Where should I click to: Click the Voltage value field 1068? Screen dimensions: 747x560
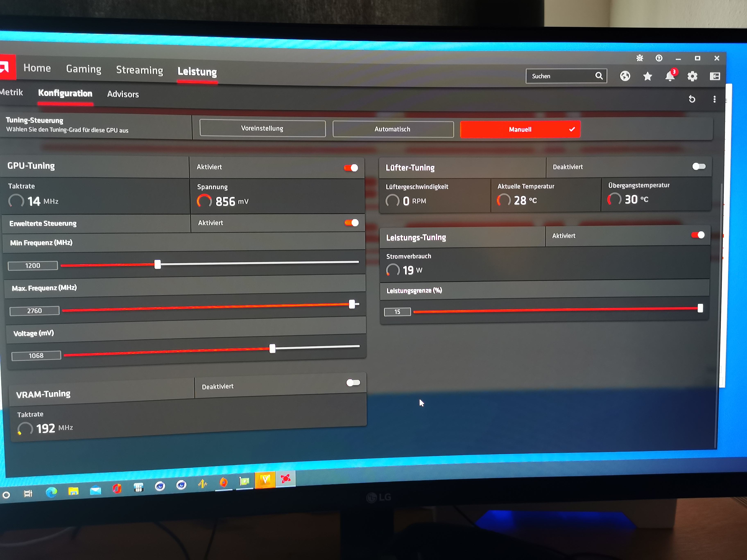[x=36, y=356]
